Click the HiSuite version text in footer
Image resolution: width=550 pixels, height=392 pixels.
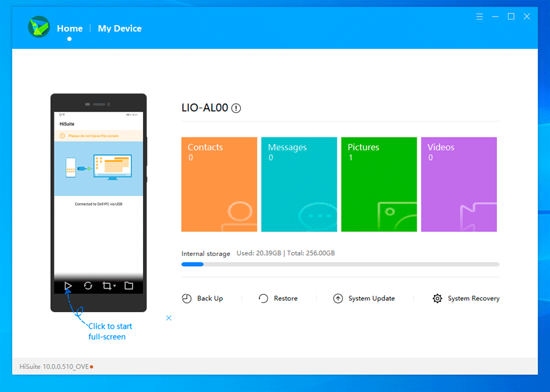click(x=54, y=367)
